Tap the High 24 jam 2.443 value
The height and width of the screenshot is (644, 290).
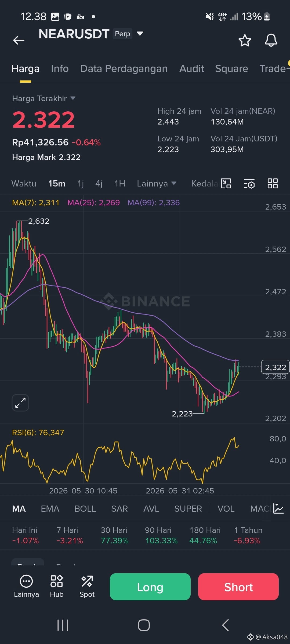tap(168, 122)
